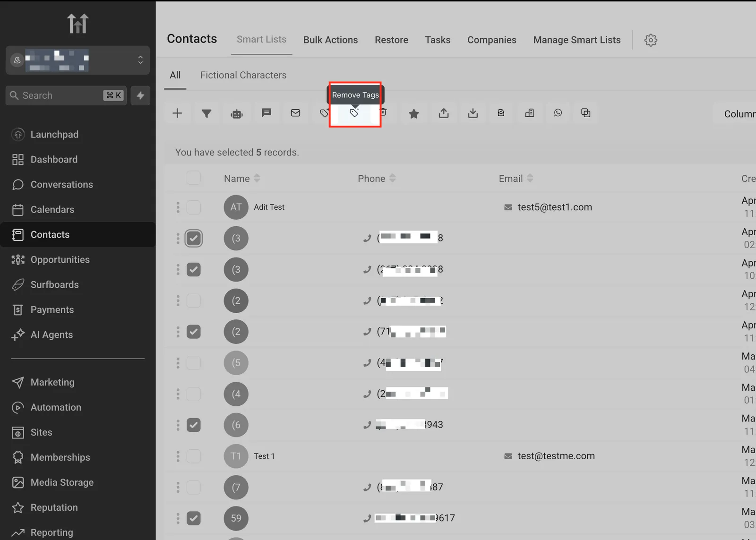
Task: Click the test@testme.com email text
Action: click(x=556, y=456)
